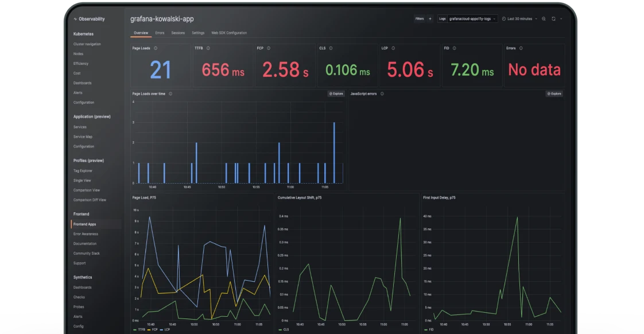
Task: Open Documentation in the sidebar
Action: pyautogui.click(x=85, y=244)
